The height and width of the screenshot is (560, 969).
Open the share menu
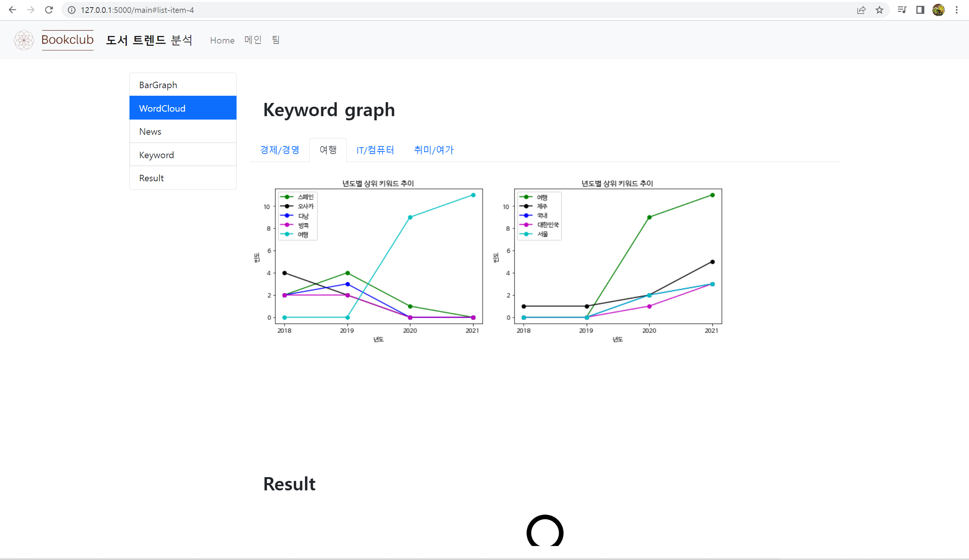pyautogui.click(x=862, y=10)
